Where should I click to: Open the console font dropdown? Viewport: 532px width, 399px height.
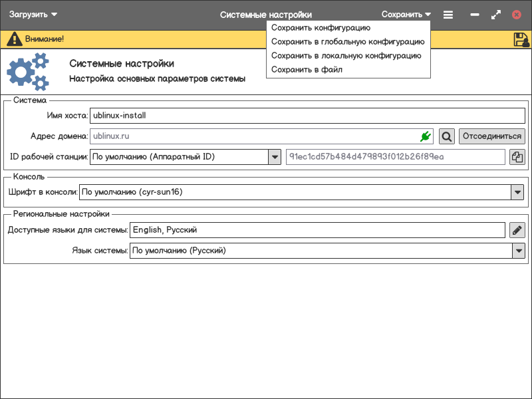[x=517, y=192]
